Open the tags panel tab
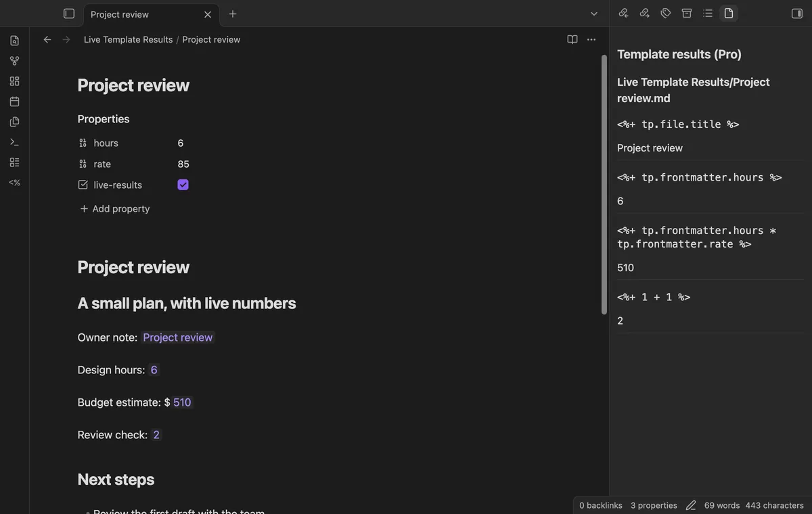The height and width of the screenshot is (514, 812). click(x=666, y=14)
